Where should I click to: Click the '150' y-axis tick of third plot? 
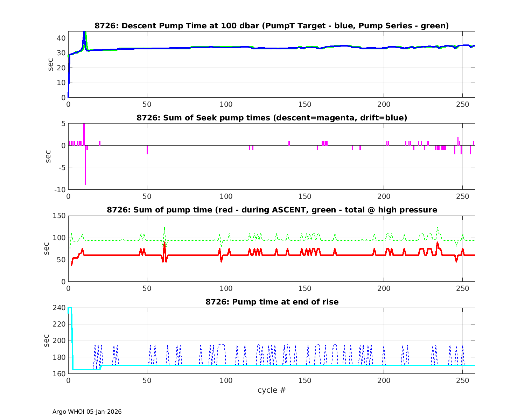pyautogui.click(x=59, y=216)
